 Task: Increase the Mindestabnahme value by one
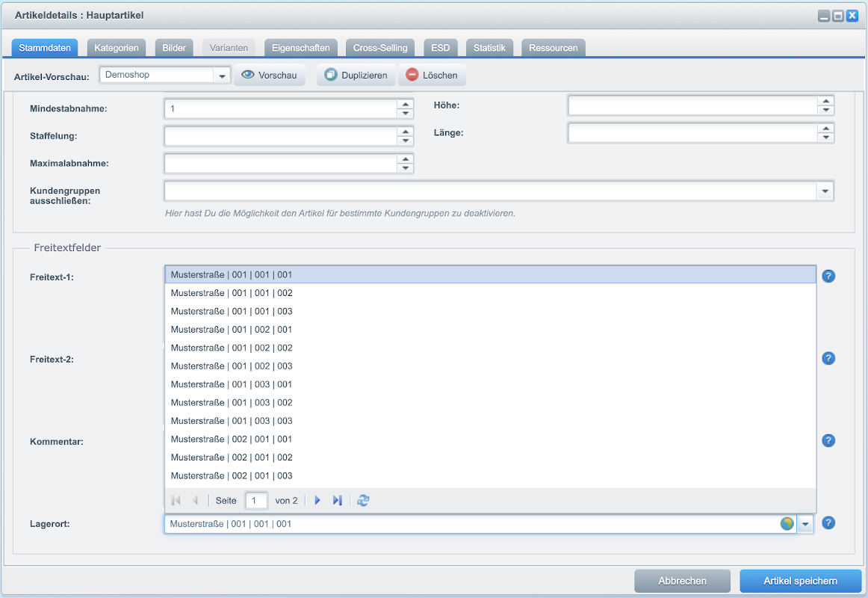(x=405, y=104)
